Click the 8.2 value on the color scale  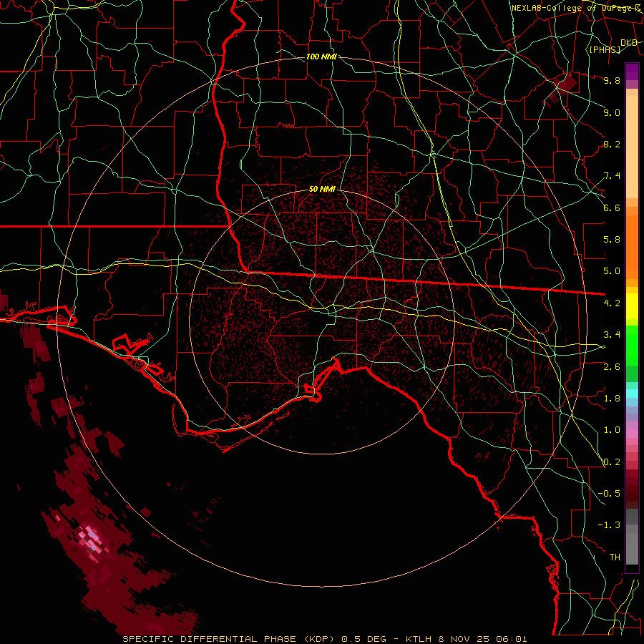(x=612, y=144)
